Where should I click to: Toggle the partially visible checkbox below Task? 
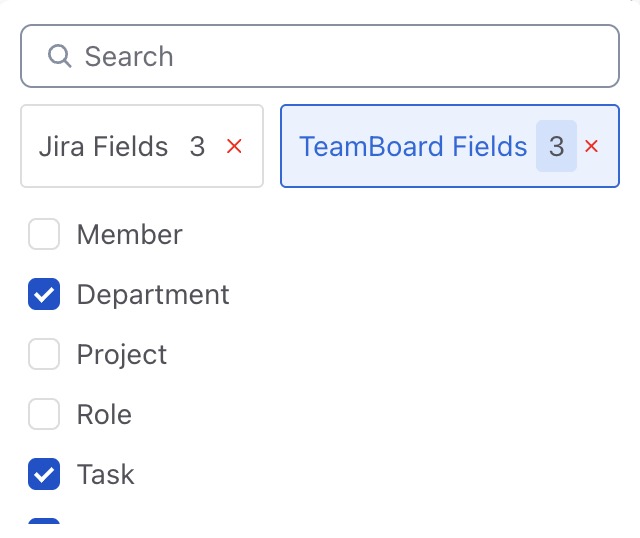coord(44,521)
